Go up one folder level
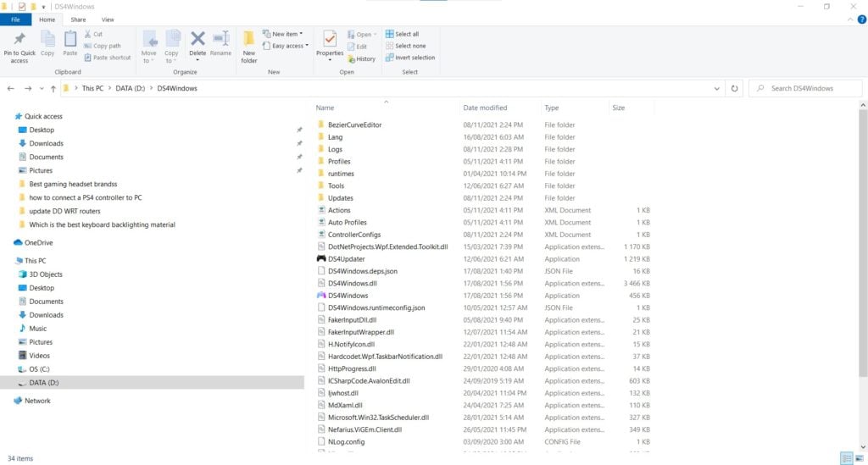The height and width of the screenshot is (465, 868). 53,88
